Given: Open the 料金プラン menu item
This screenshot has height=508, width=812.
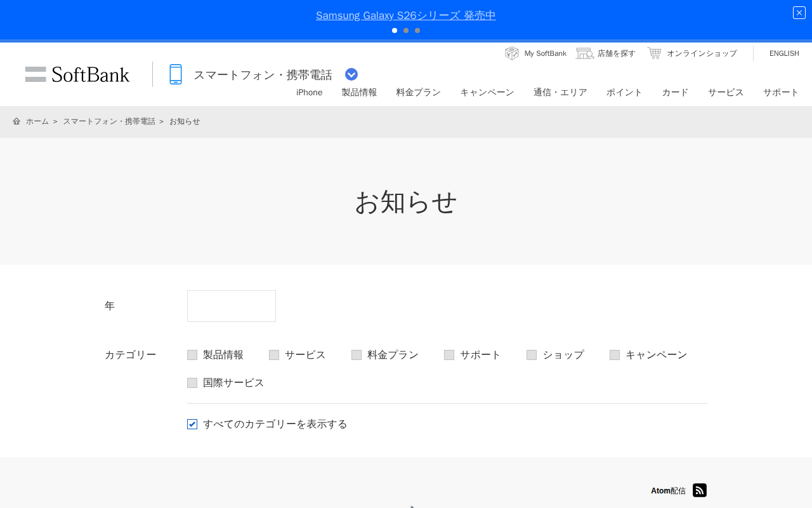Looking at the screenshot, I should pos(418,93).
